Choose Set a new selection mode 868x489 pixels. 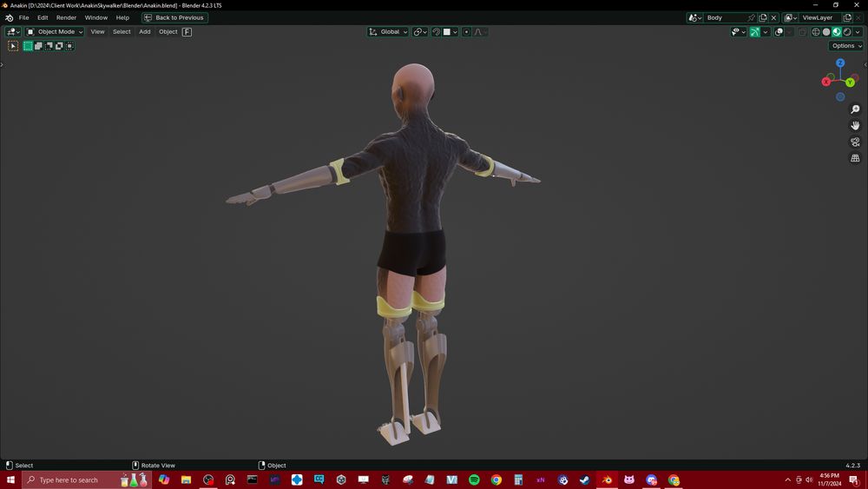coord(28,46)
